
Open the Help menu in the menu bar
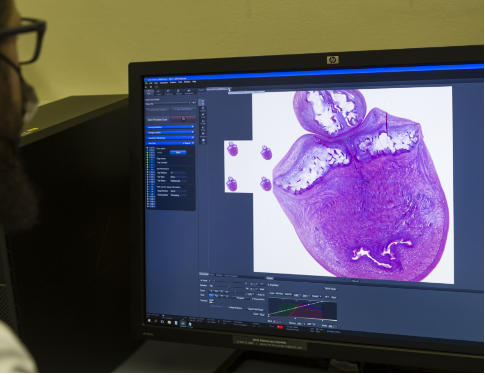click(194, 82)
